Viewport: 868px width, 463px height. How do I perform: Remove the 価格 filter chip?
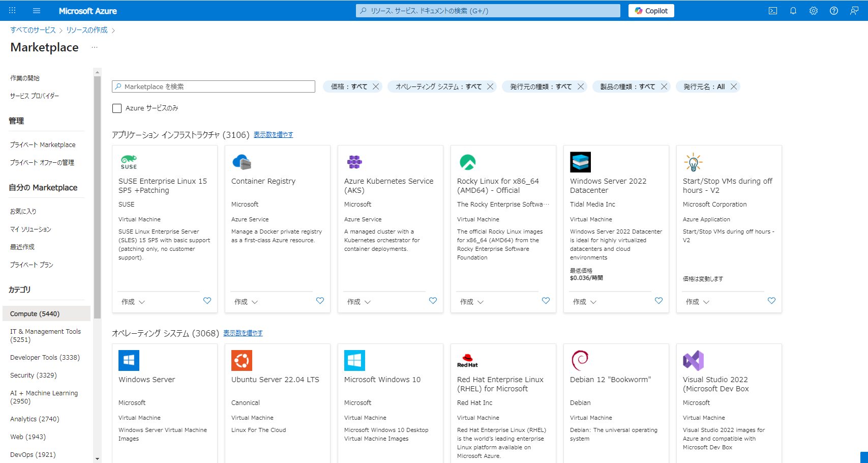376,86
